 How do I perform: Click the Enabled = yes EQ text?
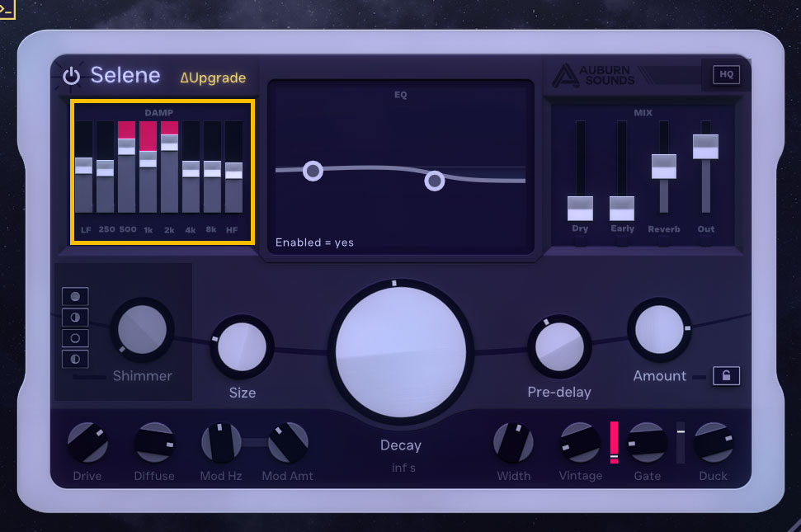[314, 242]
